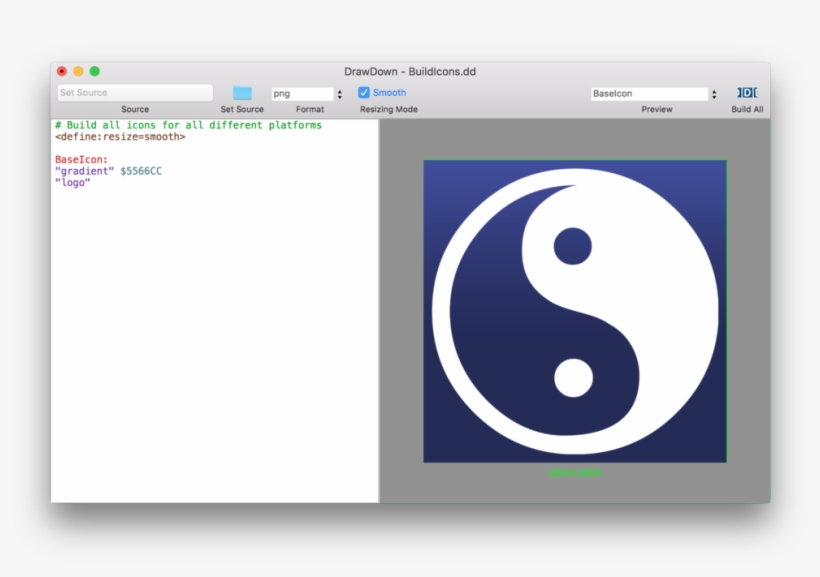Open the png Format dropdown

[300, 93]
